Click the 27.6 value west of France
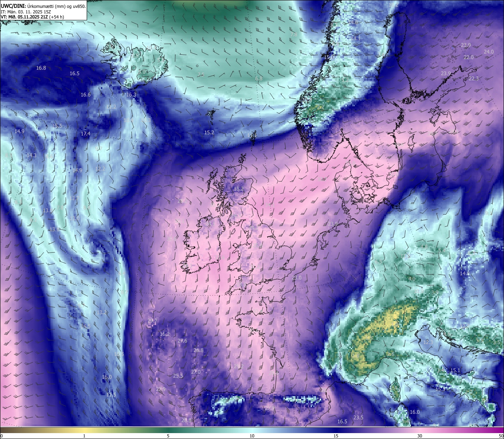The height and width of the screenshot is (439, 504). [182, 341]
